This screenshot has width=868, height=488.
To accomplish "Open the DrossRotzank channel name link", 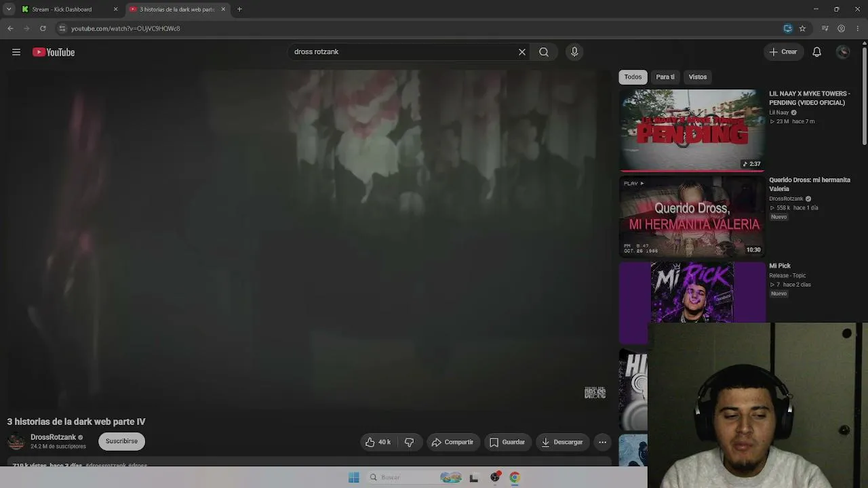I will [53, 437].
